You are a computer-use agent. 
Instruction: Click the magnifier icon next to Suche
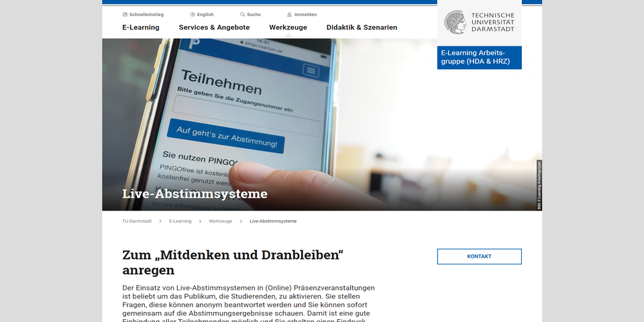click(242, 14)
